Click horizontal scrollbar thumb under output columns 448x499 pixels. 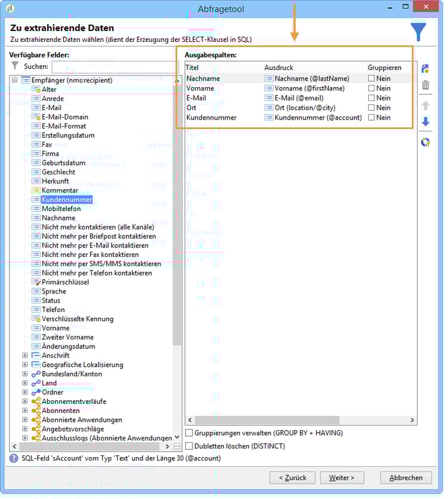267,420
